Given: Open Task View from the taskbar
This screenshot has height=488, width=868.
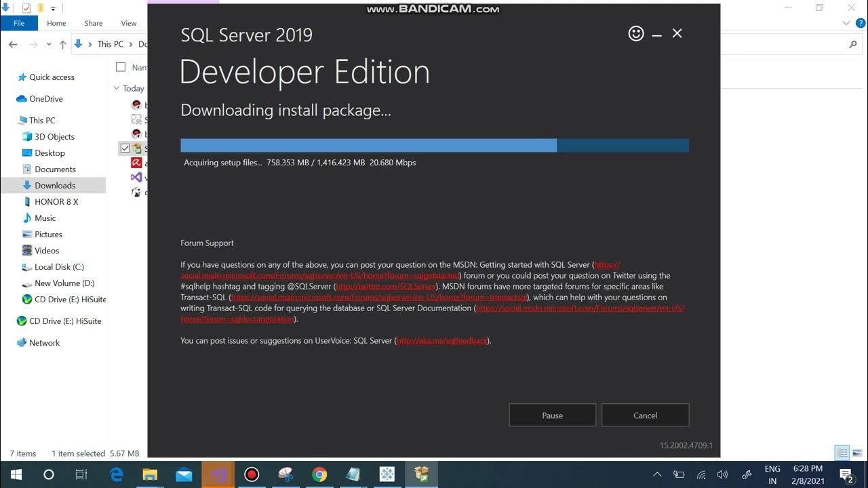Looking at the screenshot, I should [81, 474].
